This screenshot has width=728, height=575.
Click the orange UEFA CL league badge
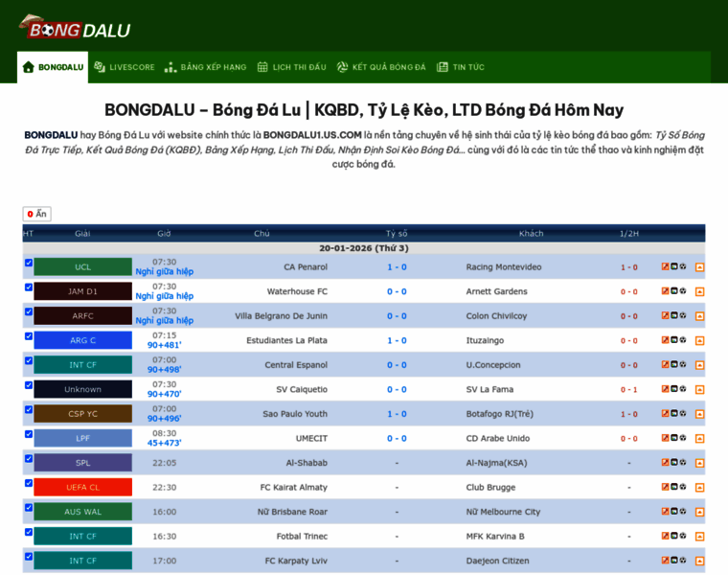82,487
